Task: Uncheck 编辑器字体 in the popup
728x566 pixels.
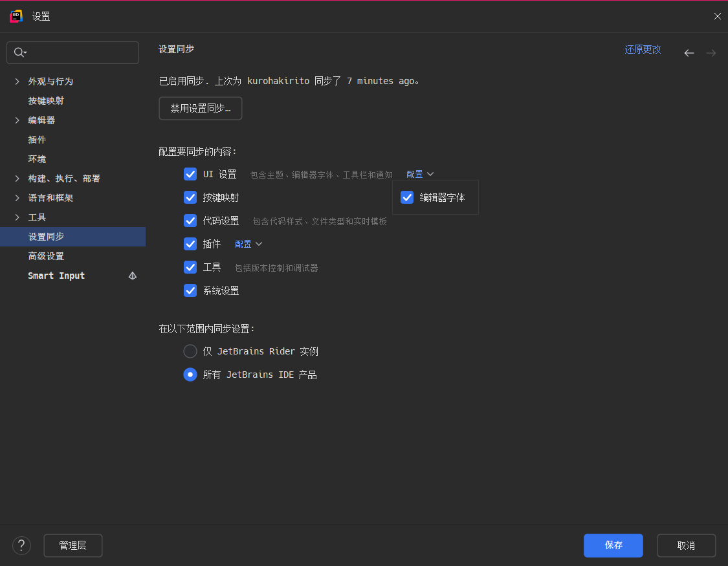Action: coord(407,197)
